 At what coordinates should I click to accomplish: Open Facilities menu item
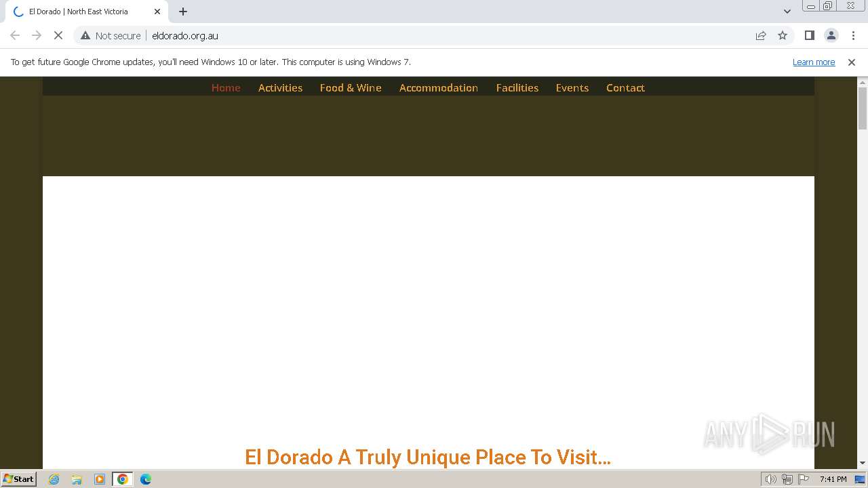click(x=517, y=87)
